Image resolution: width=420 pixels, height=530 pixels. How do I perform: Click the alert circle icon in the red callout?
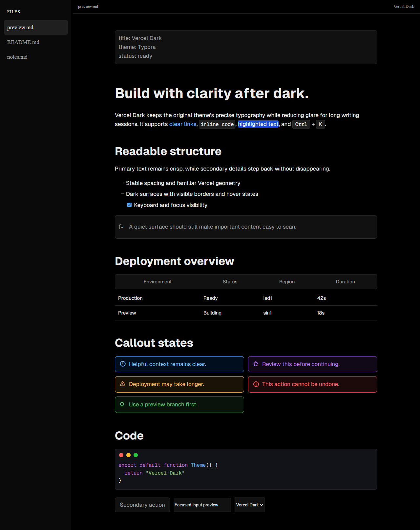256,384
